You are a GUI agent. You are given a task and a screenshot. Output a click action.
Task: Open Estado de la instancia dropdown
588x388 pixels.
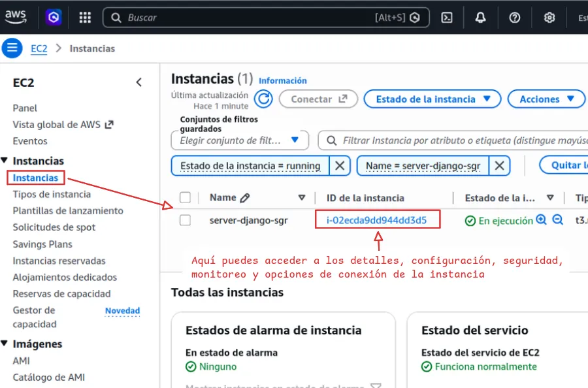click(433, 99)
